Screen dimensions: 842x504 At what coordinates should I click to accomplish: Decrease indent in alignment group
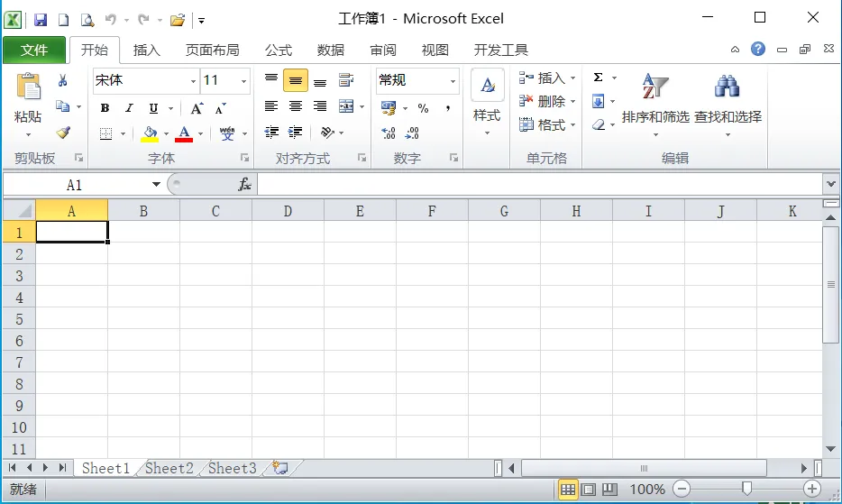271,133
